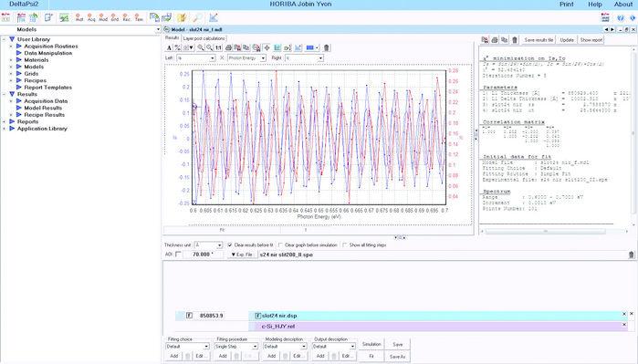Click the zoom-out magnifier on the graph toolbar
The image size is (638, 364).
(x=209, y=47)
